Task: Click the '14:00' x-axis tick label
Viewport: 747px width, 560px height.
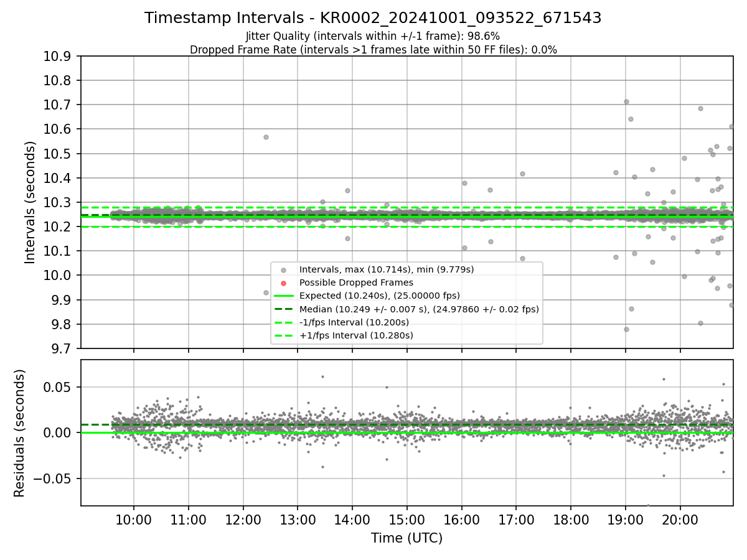Action: [352, 520]
